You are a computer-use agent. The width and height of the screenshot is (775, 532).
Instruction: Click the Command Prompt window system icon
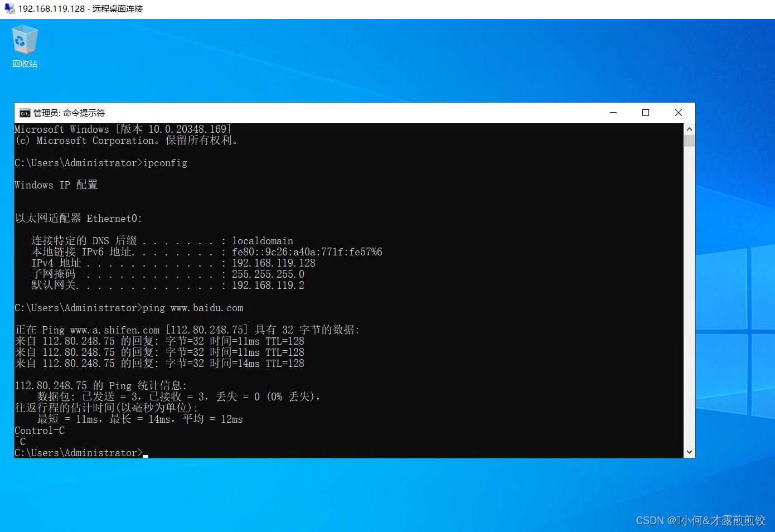tap(25, 113)
